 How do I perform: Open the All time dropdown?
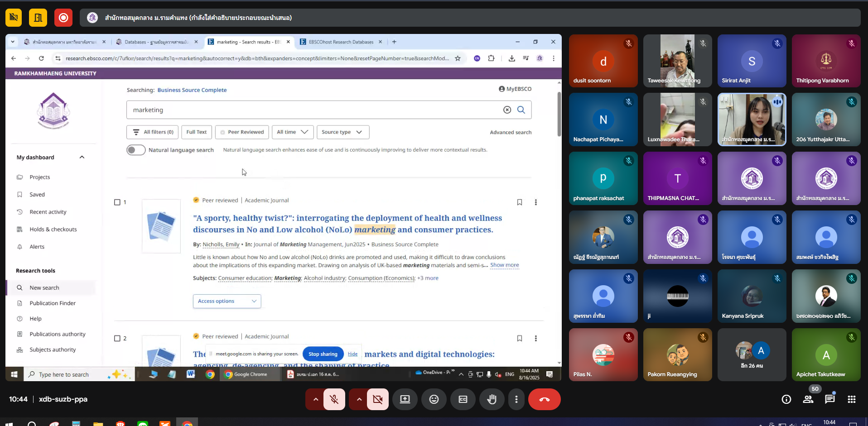pyautogui.click(x=293, y=132)
